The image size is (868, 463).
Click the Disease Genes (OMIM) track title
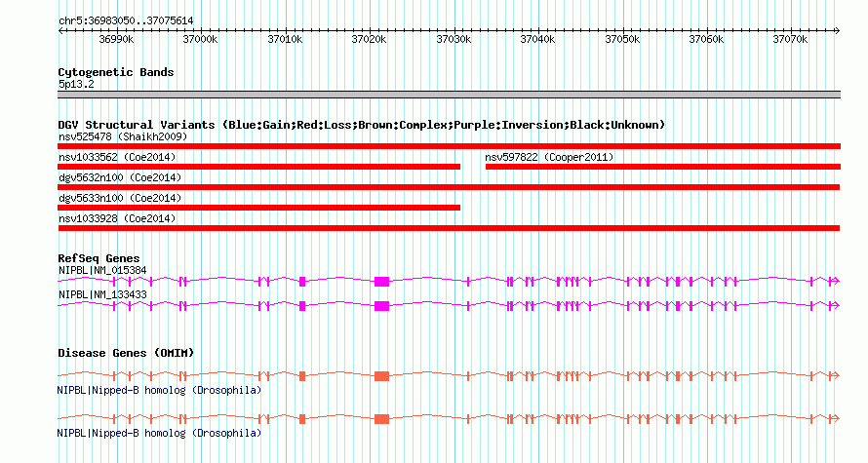click(126, 353)
